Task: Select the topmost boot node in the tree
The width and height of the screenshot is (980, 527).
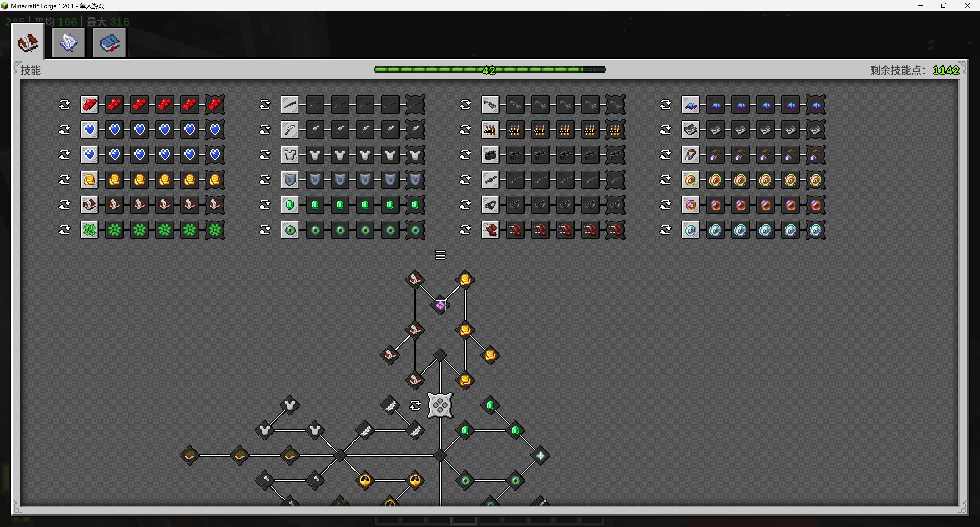Action: 415,280
